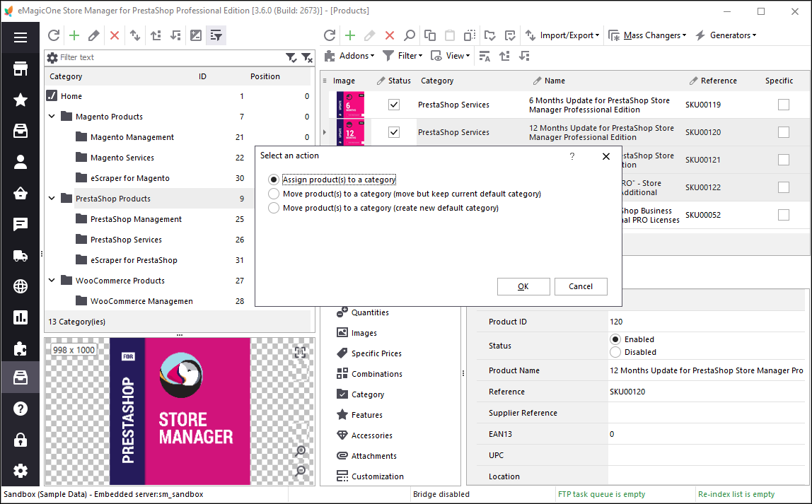The height and width of the screenshot is (504, 812).
Task: Open shipping truck icon in sidebar
Action: (21, 255)
